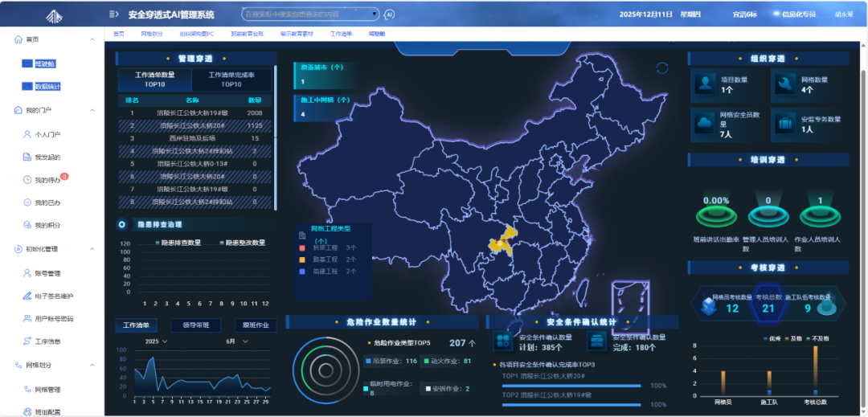Click the 项目数量 person icon
The width and height of the screenshot is (868, 417).
point(706,84)
